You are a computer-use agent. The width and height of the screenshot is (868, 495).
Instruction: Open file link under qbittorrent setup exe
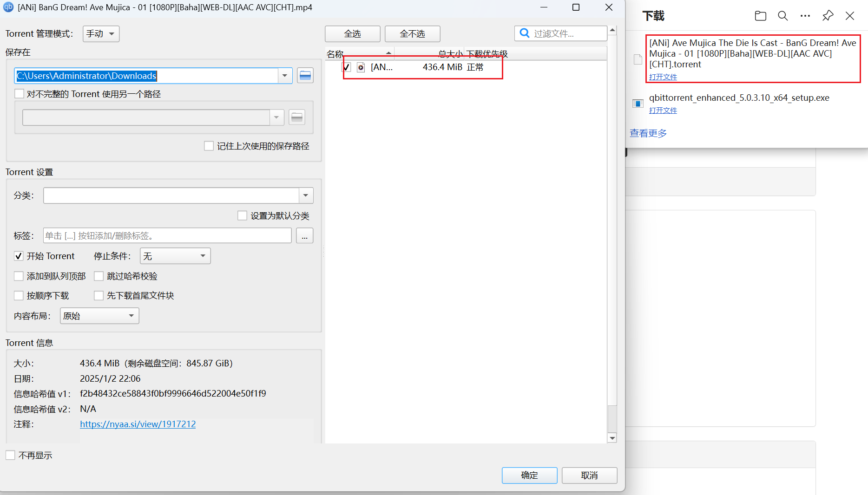[663, 111]
